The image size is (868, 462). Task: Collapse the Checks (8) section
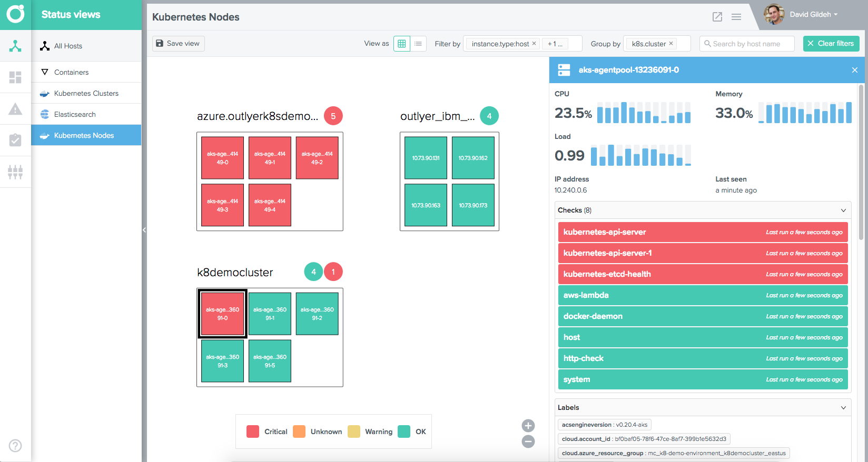(x=843, y=210)
